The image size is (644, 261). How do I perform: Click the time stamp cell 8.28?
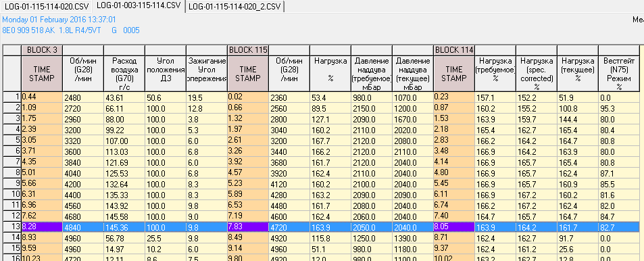(42, 227)
